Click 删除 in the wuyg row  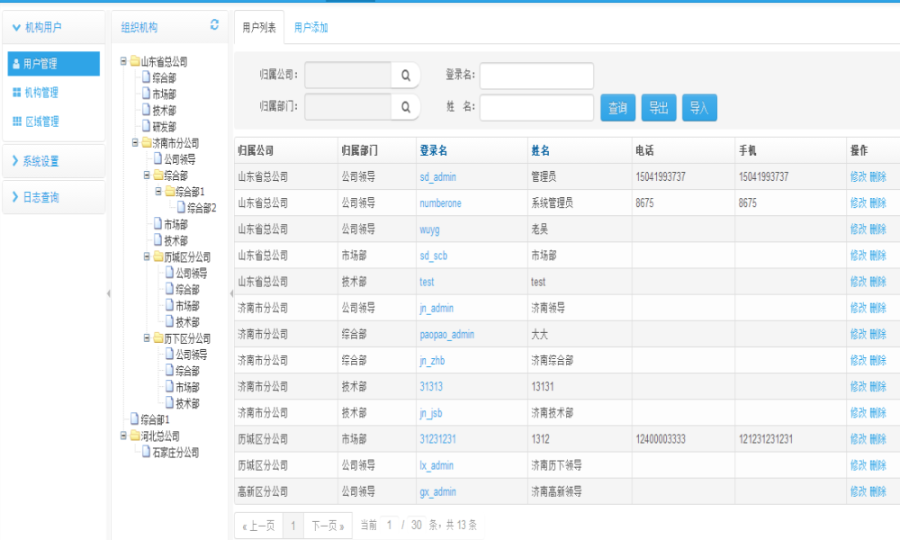[878, 230]
